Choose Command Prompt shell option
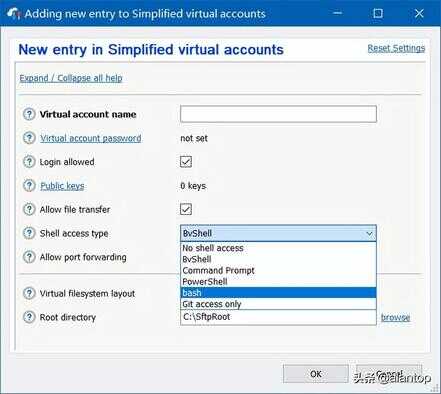 click(278, 270)
